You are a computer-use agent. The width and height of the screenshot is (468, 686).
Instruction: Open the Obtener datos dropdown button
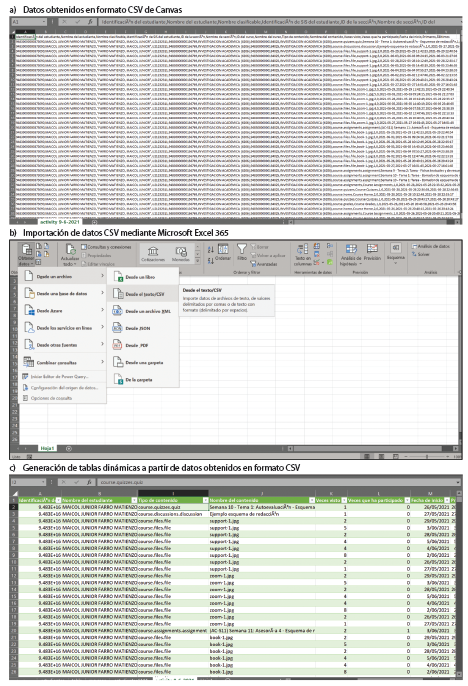(26, 255)
